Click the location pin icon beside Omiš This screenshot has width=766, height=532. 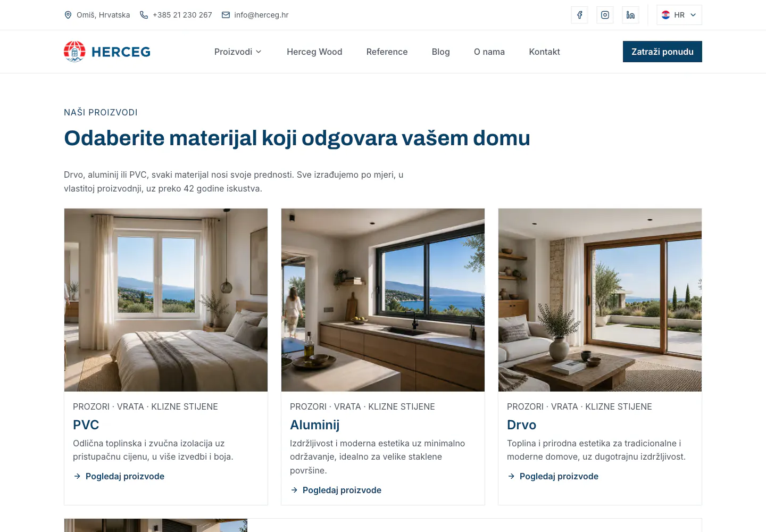[68, 15]
